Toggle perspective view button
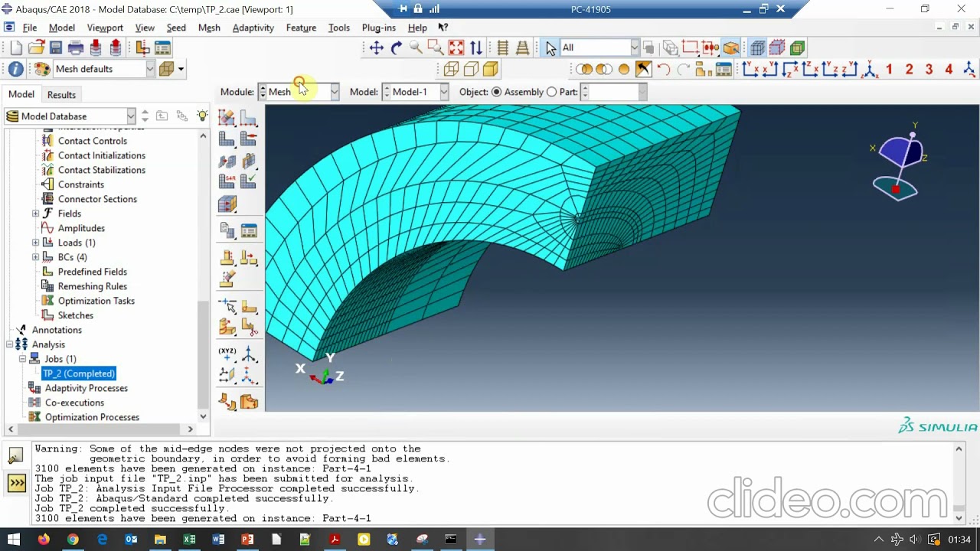Viewport: 980px width, 551px height. point(523,48)
